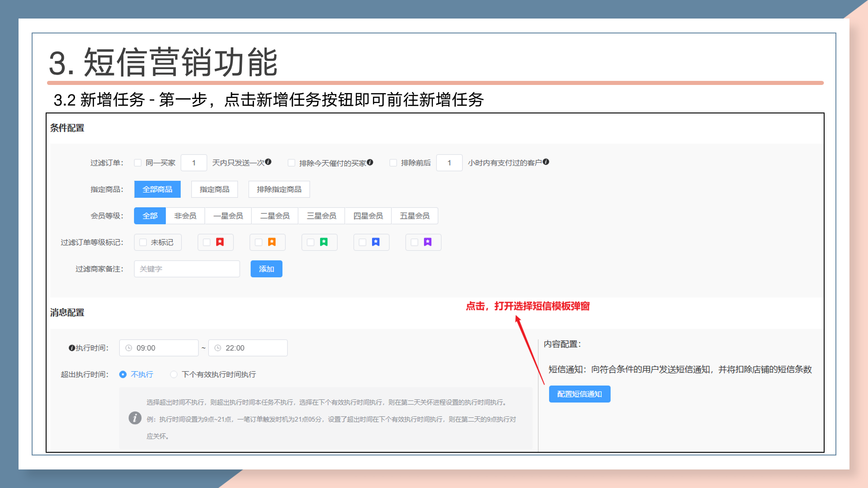Open the 09:00 start time picker
868x488 pixels.
pos(159,348)
